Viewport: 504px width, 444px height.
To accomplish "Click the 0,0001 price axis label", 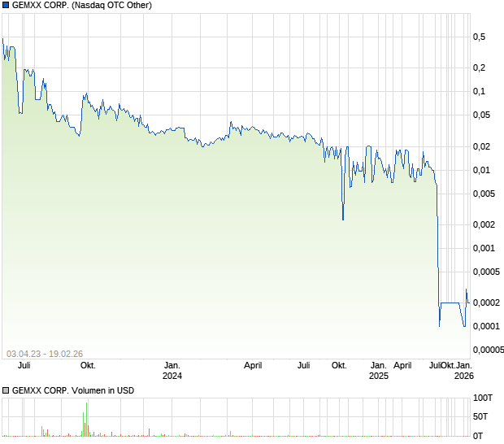I will point(487,327).
